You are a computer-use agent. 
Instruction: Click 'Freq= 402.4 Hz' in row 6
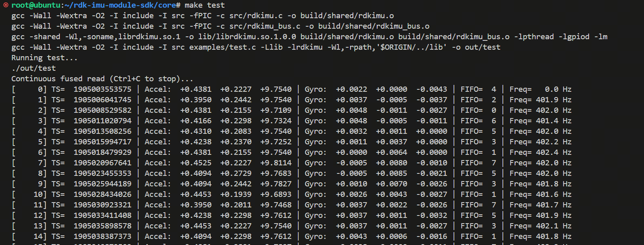540,152
